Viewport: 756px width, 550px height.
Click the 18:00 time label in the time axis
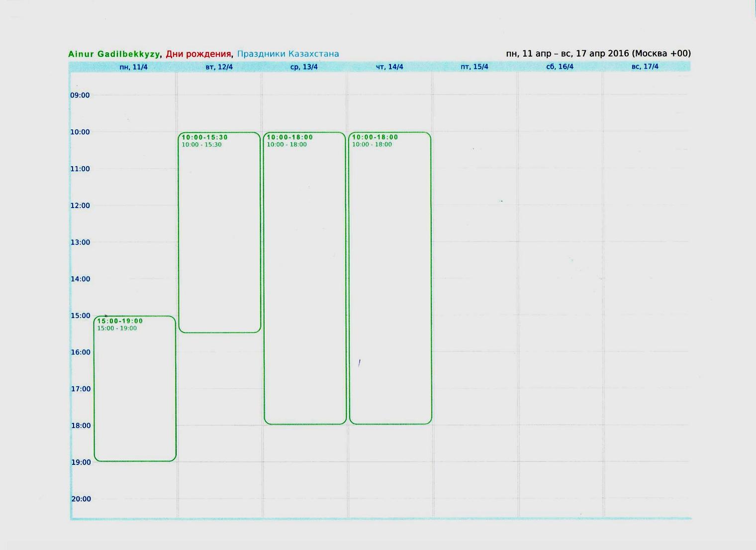81,426
